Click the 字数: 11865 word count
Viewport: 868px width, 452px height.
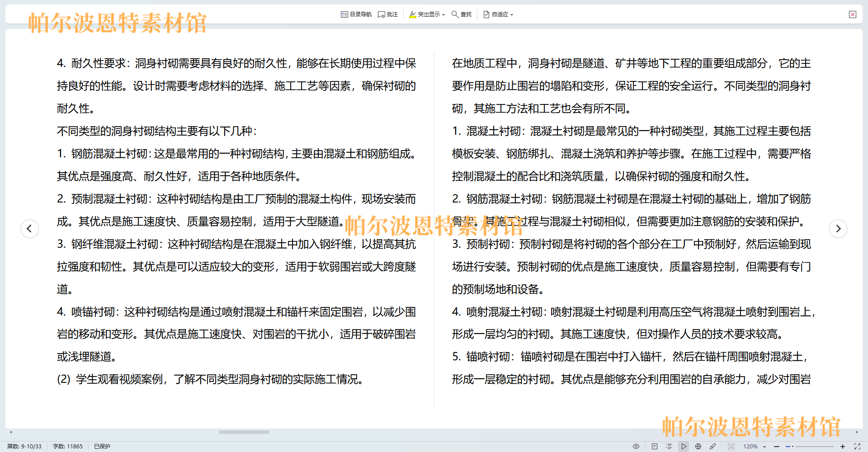68,446
